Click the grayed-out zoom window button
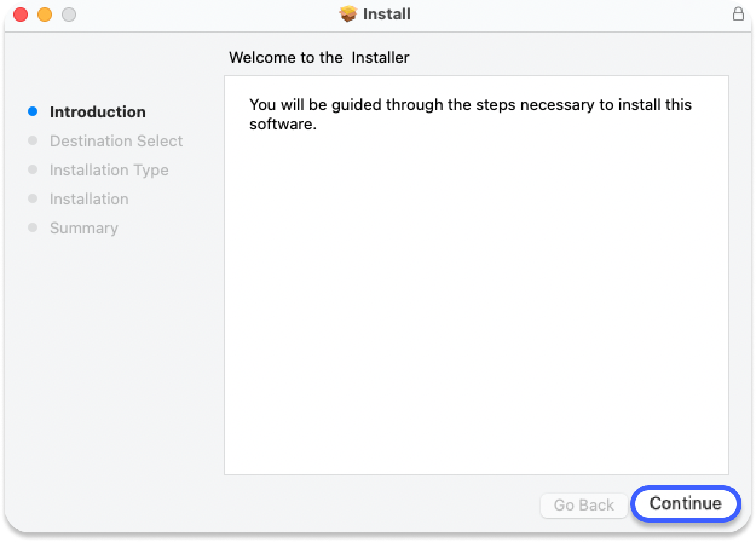This screenshot has height=542, width=756. click(69, 15)
